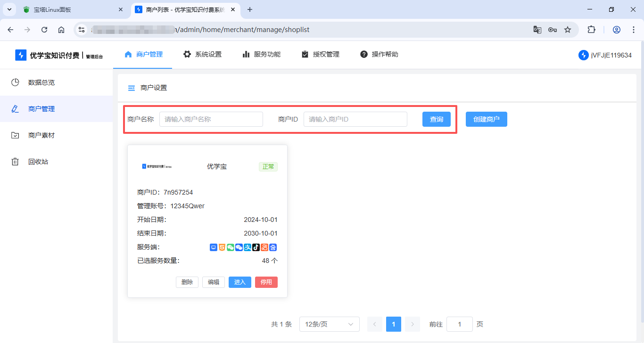Select the Douyin service icon
The height and width of the screenshot is (343, 644).
click(256, 247)
